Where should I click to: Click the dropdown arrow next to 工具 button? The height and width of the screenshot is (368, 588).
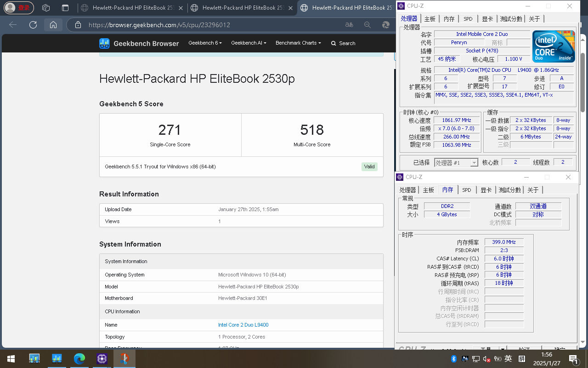[x=503, y=349]
